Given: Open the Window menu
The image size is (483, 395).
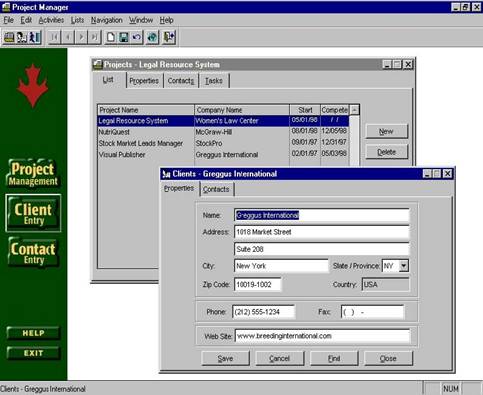Looking at the screenshot, I should tap(141, 20).
